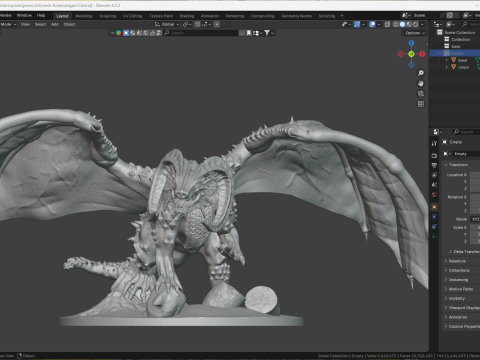The image size is (480, 360).
Task: Toggle viewport gizmos display button
Action: (x=357, y=24)
